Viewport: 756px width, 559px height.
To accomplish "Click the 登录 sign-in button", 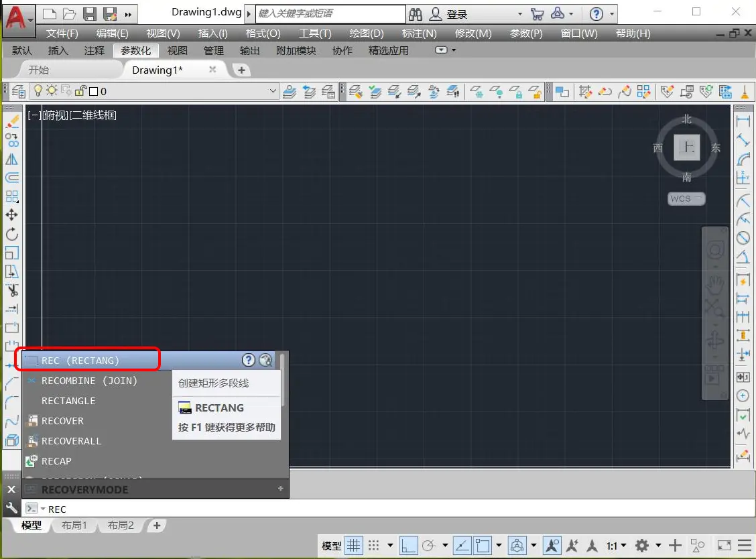I will [x=457, y=14].
